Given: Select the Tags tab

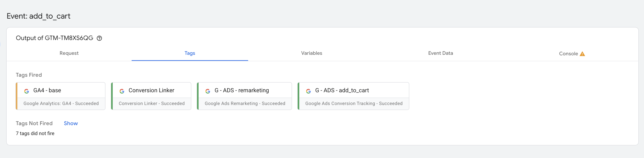Looking at the screenshot, I should 190,53.
